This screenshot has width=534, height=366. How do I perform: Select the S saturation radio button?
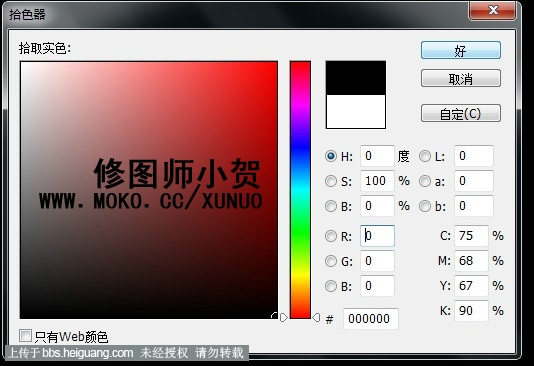point(330,181)
